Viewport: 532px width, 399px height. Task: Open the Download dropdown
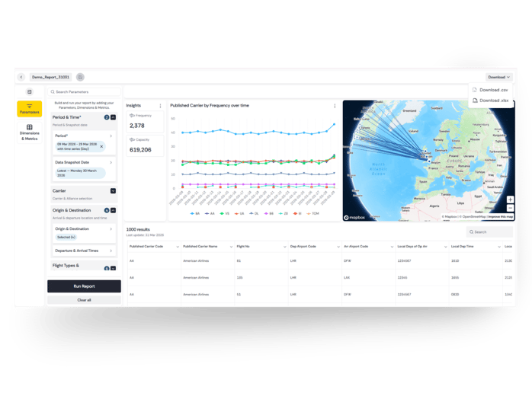pyautogui.click(x=498, y=77)
